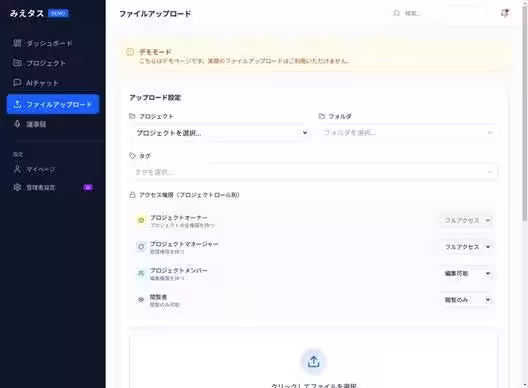Click the upload icon in the sidebar
This screenshot has width=528, height=388.
click(17, 104)
